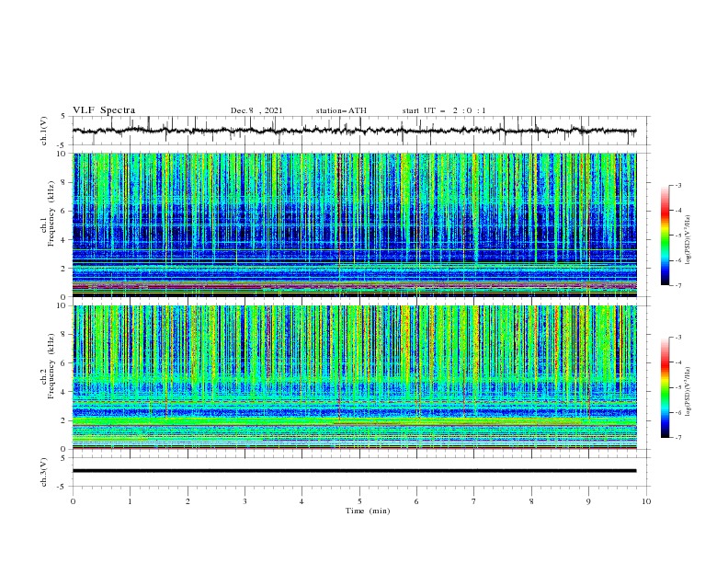728x563 pixels.
Task: Click time axis tick label "5"
Action: pyautogui.click(x=359, y=501)
